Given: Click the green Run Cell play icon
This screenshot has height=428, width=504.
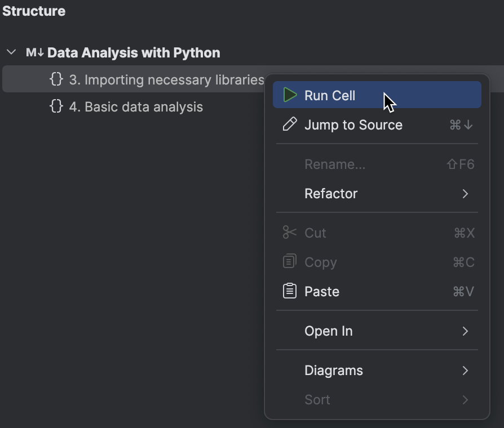Looking at the screenshot, I should tap(290, 95).
